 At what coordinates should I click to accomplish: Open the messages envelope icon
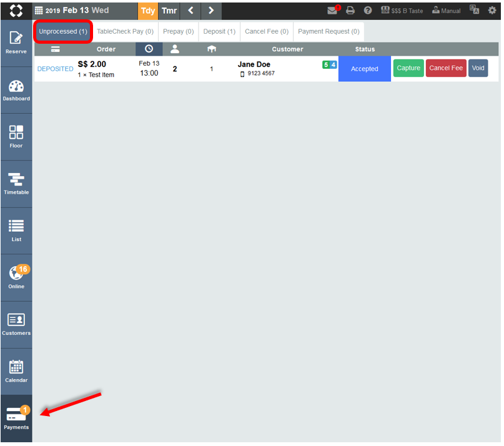(x=333, y=10)
